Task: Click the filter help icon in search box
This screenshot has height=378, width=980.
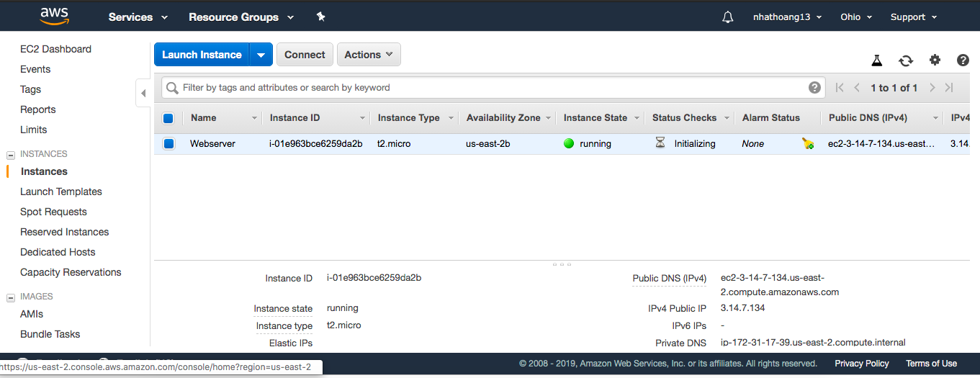Action: pyautogui.click(x=814, y=88)
